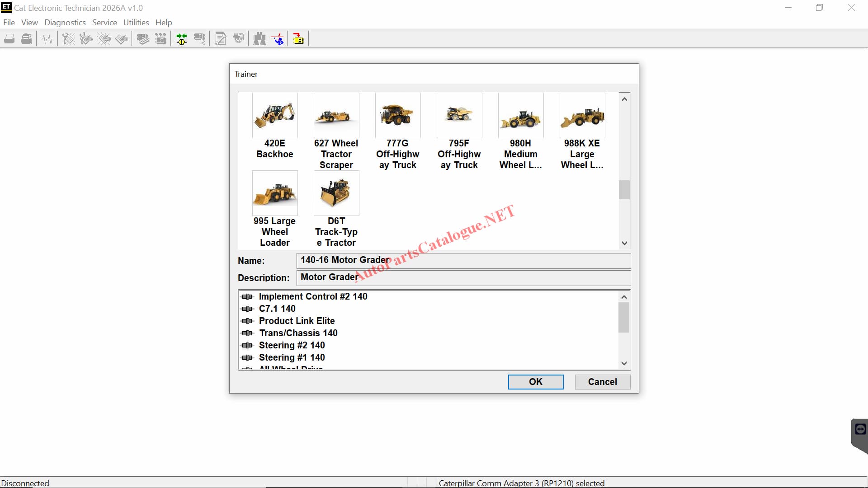Choose the D6T Track-Type Tractor thumbnail
This screenshot has height=488, width=868.
click(x=336, y=193)
